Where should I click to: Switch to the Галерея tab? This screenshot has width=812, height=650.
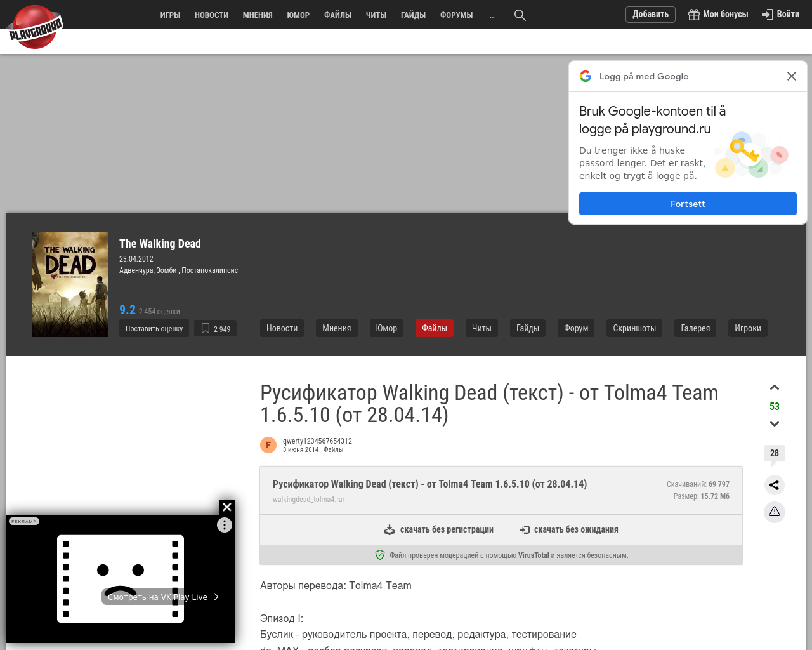(x=695, y=328)
